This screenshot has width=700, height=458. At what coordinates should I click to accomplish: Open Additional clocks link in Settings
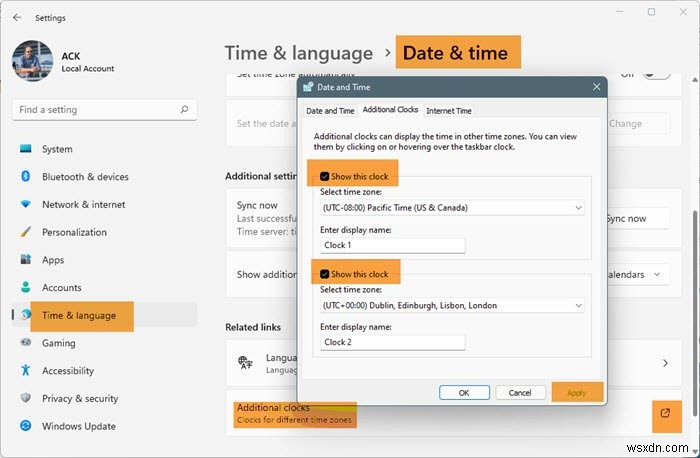[x=295, y=413]
